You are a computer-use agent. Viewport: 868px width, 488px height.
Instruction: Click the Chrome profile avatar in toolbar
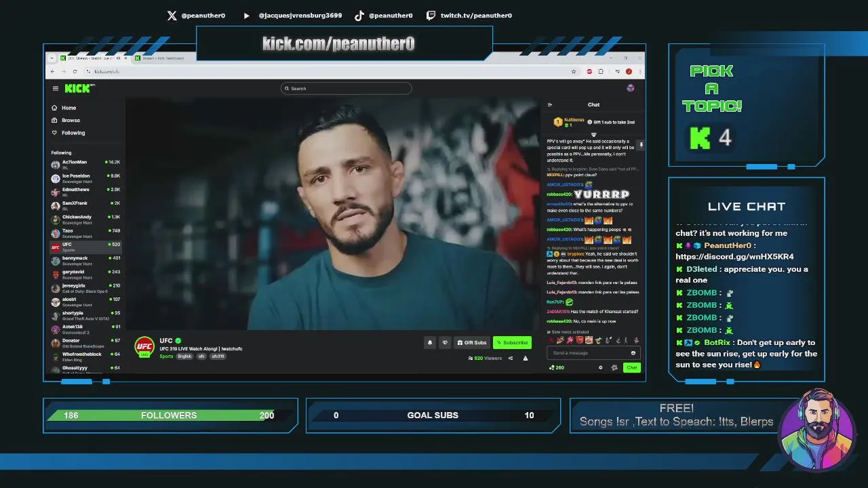click(629, 71)
